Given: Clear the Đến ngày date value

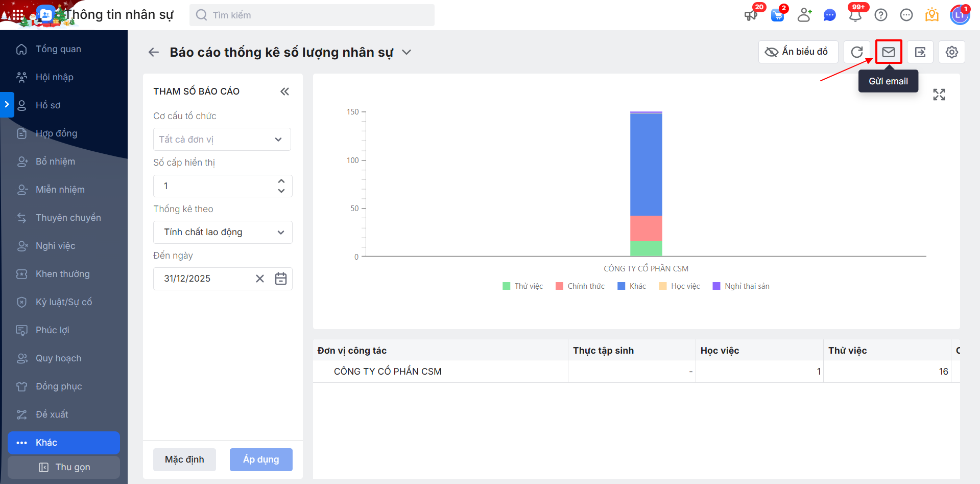Looking at the screenshot, I should click(x=260, y=279).
